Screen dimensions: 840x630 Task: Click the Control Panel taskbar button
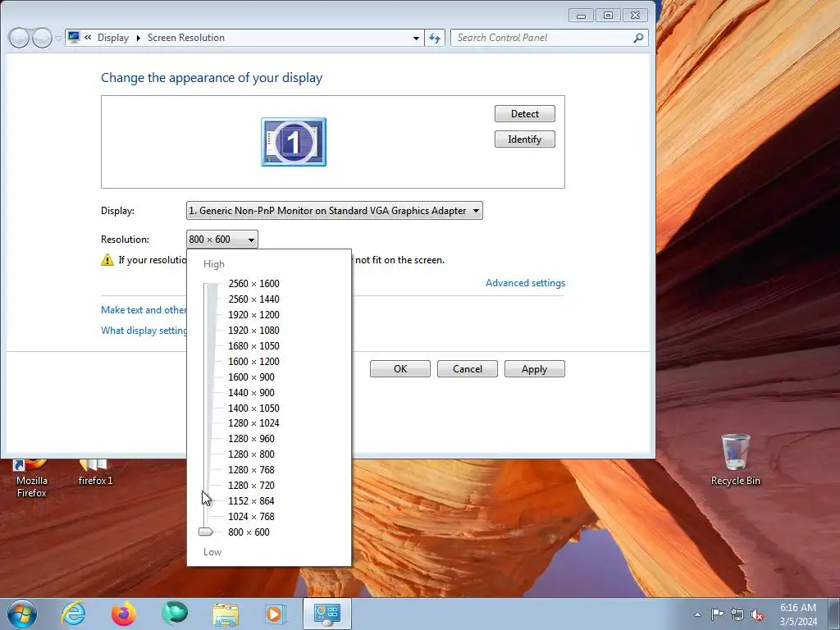coord(326,614)
